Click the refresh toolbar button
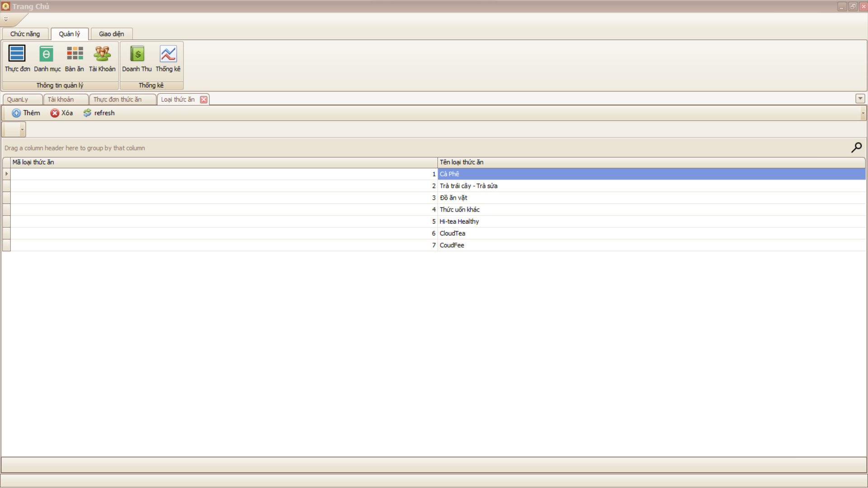 99,113
